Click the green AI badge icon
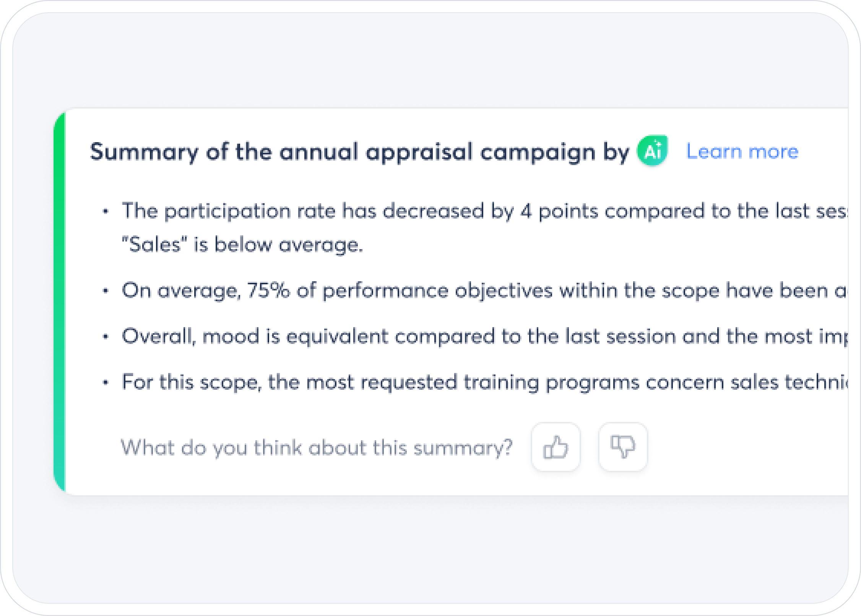This screenshot has height=616, width=861. 652,151
